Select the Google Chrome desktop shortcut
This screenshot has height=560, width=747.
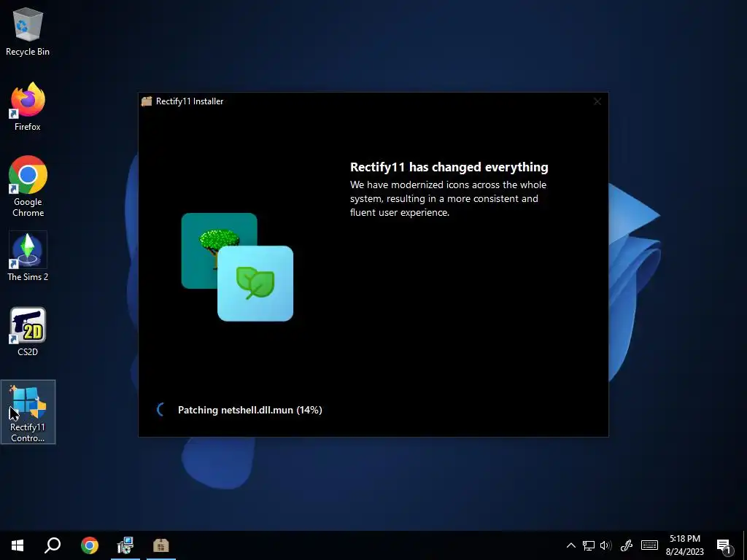[x=28, y=187]
